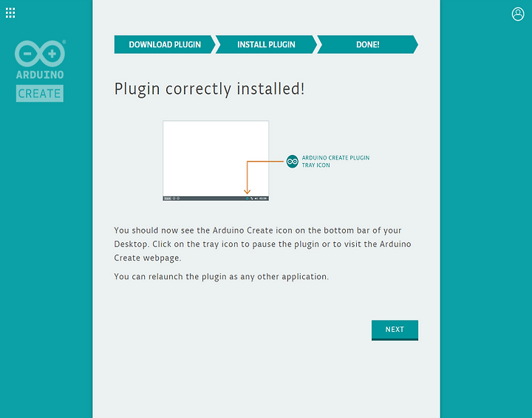
Task: Click the Arduino Create plugin tray icon
Action: (x=292, y=162)
